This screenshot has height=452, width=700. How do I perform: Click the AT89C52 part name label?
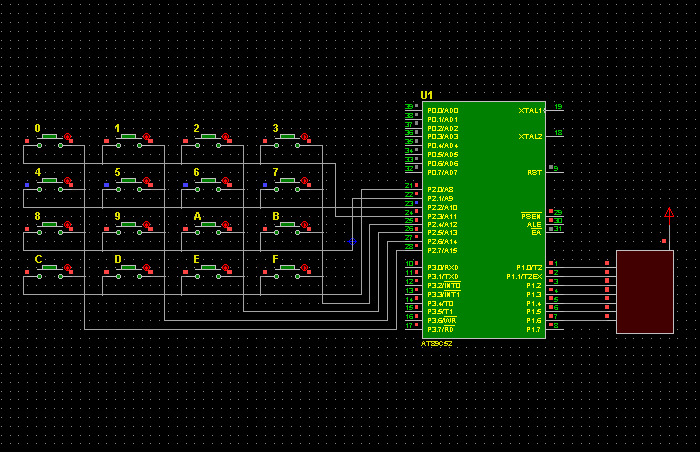(435, 343)
